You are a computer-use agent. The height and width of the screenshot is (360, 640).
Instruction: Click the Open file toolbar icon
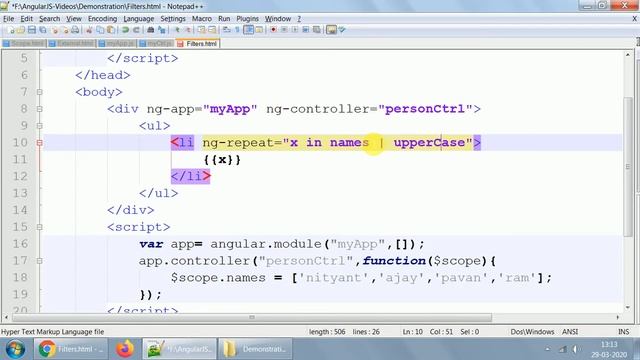(21, 30)
